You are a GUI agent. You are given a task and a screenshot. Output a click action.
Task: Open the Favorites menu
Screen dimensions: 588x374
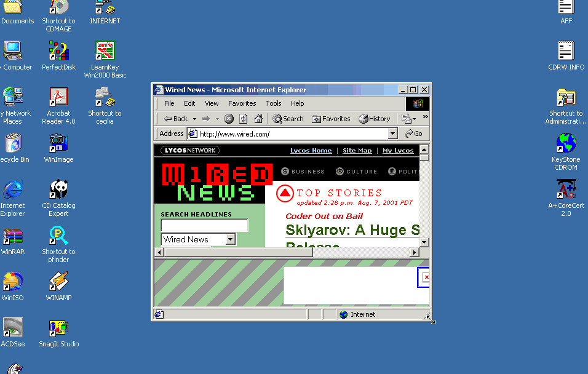point(242,103)
